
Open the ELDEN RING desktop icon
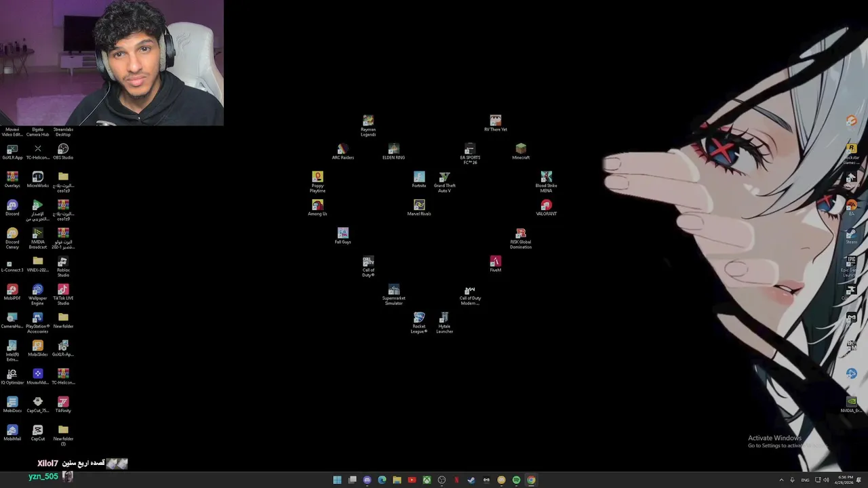[394, 151]
